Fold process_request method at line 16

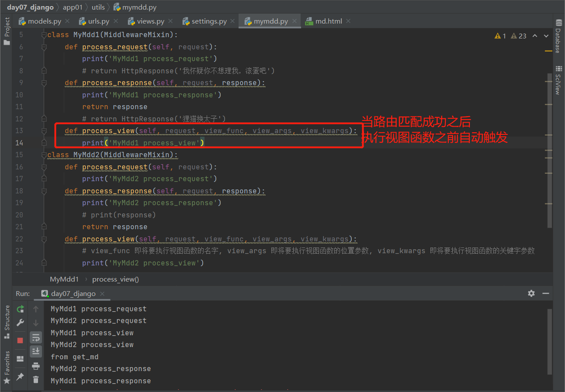(x=44, y=167)
